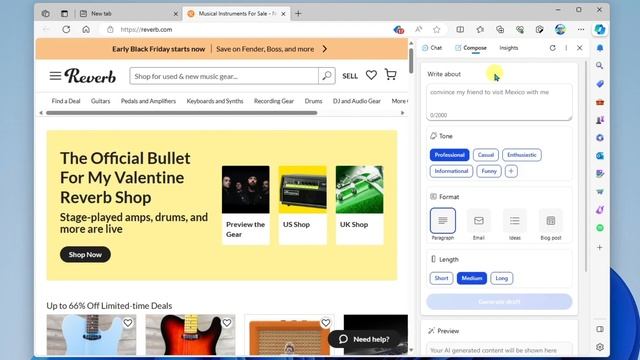Click Generate draft button
The image size is (640, 360).
[499, 302]
